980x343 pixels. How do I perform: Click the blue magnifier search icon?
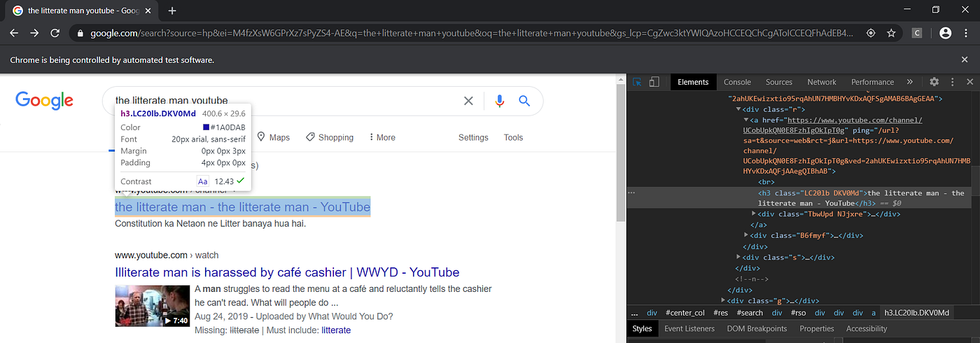tap(524, 101)
